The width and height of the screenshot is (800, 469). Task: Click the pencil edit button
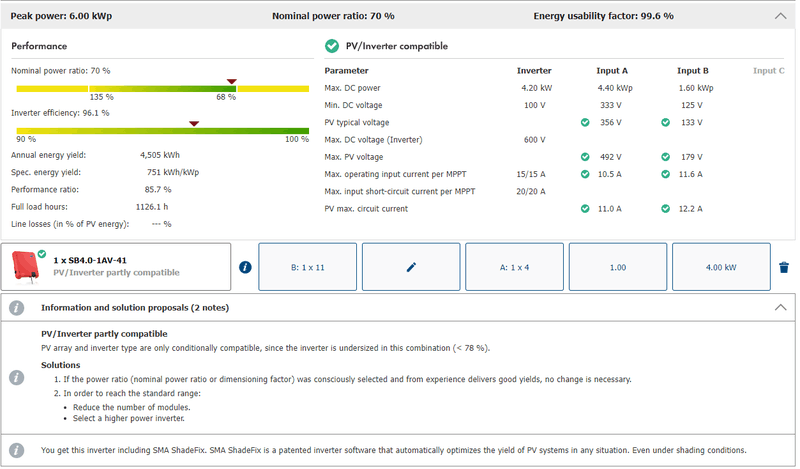click(411, 267)
